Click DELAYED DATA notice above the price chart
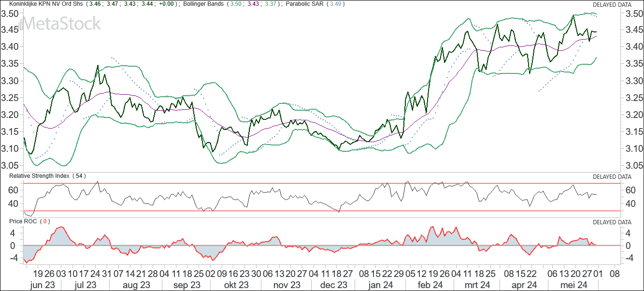 pyautogui.click(x=612, y=4)
